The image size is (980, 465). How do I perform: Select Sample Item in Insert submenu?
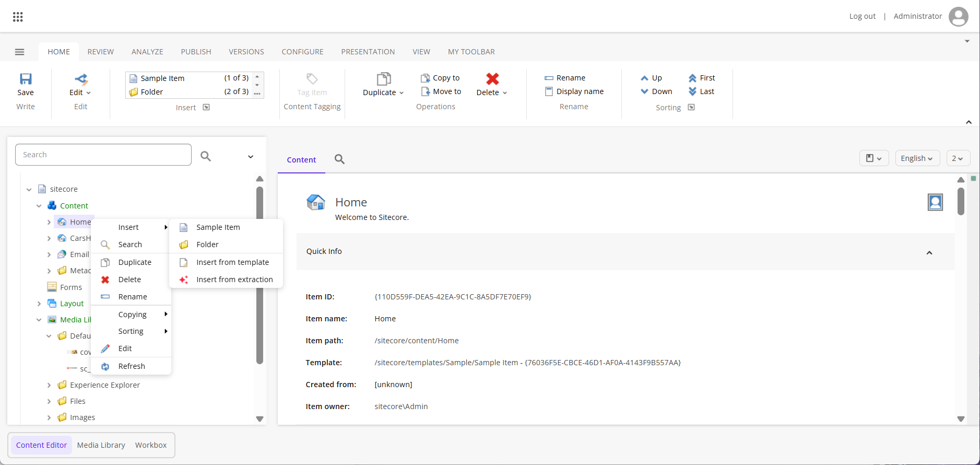pyautogui.click(x=226, y=227)
